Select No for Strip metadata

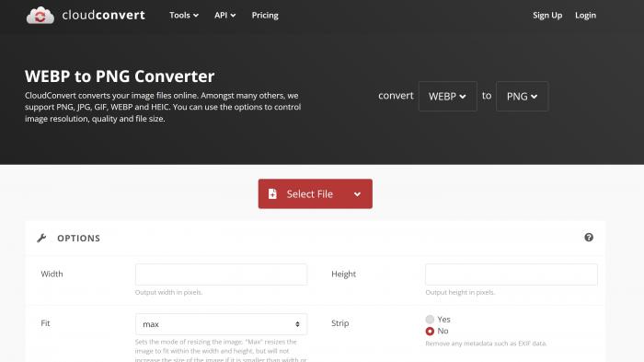[x=430, y=332]
